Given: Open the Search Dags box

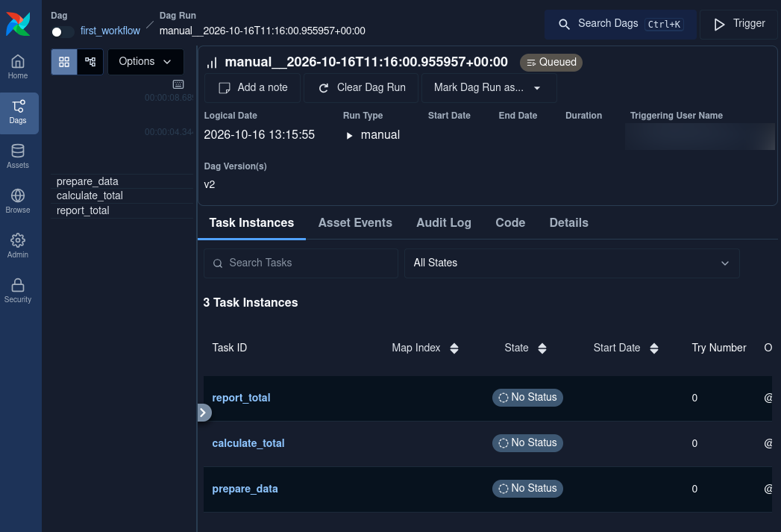Looking at the screenshot, I should (x=620, y=24).
